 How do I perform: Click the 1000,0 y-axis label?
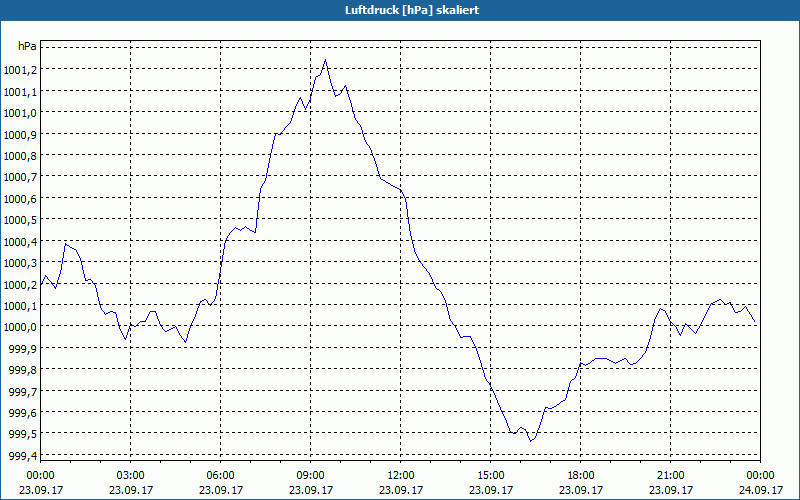pos(20,328)
